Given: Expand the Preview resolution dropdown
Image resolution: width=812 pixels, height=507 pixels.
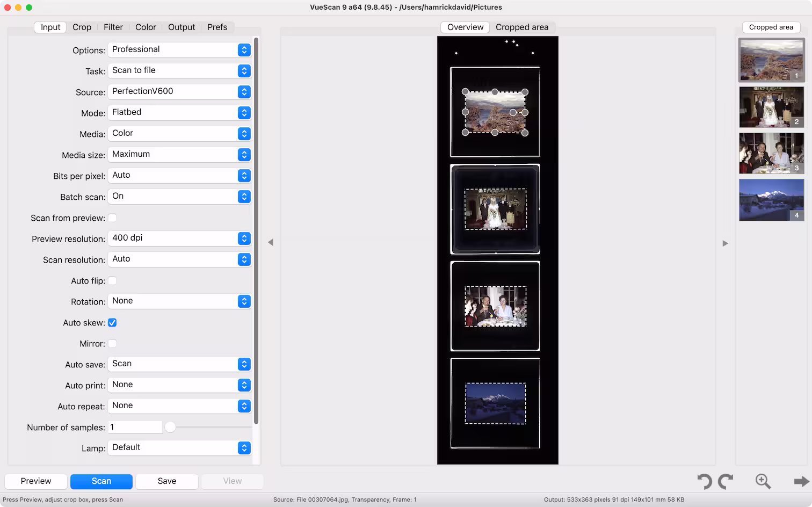Looking at the screenshot, I should coord(179,238).
